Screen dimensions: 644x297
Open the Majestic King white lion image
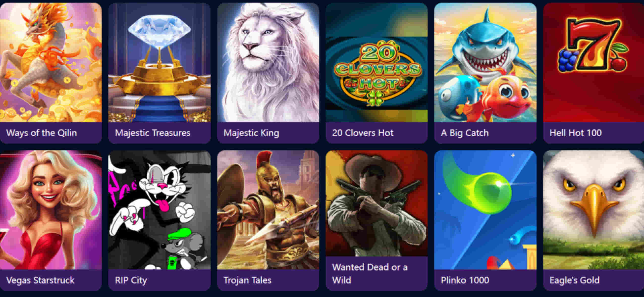tap(268, 62)
